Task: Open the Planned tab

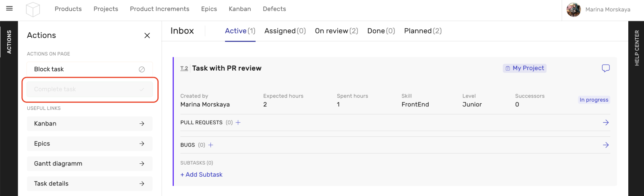Action: [423, 31]
